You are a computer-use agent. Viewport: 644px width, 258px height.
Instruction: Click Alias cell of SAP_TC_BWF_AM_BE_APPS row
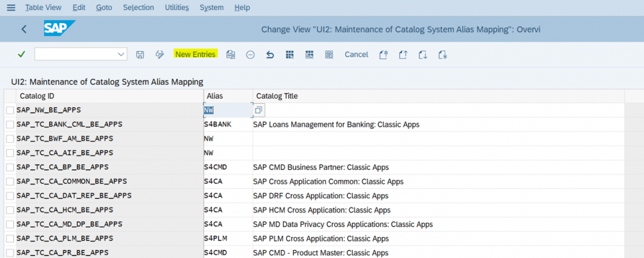[x=228, y=139]
